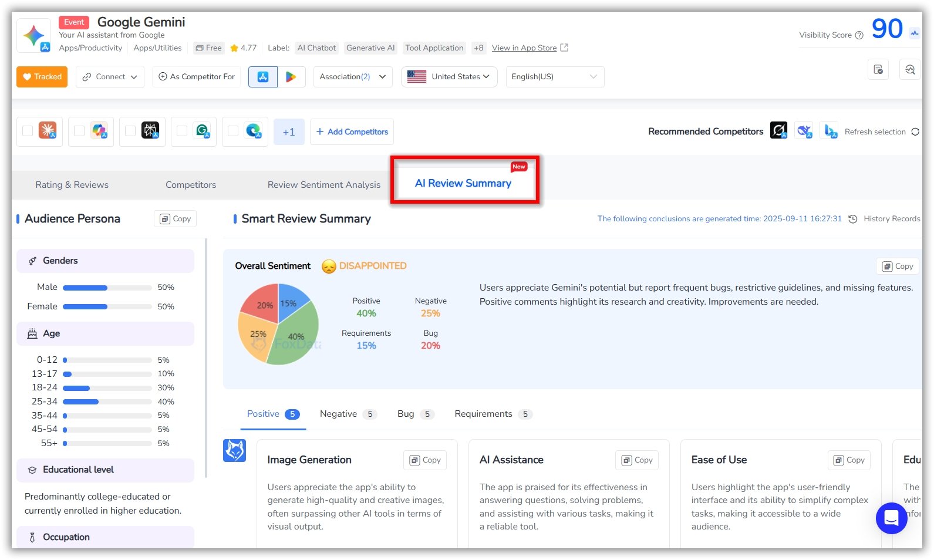
Task: Click the Occupation section icon
Action: coord(32,537)
